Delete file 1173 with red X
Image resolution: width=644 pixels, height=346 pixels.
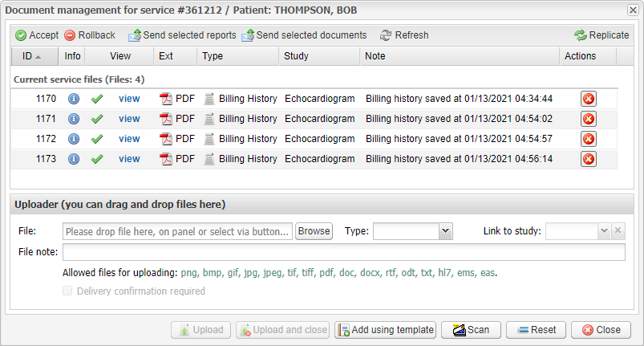tap(589, 159)
